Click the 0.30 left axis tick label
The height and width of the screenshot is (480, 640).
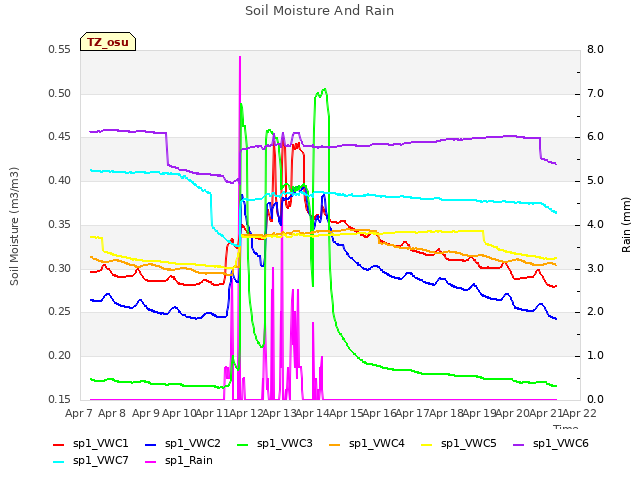click(x=60, y=269)
